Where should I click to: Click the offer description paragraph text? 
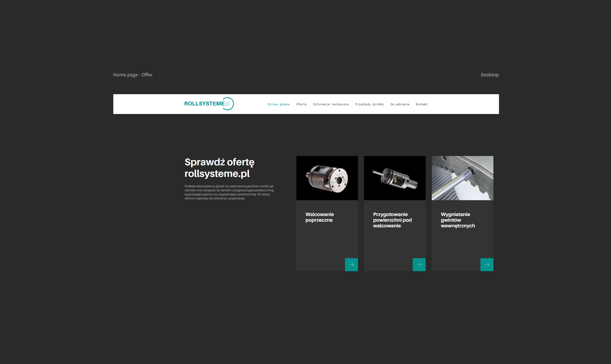click(x=229, y=192)
